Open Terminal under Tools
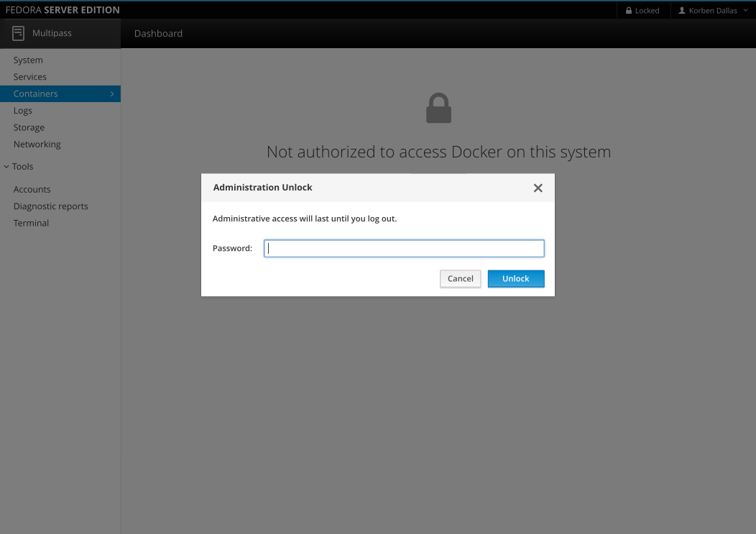The image size is (756, 534). coord(31,223)
